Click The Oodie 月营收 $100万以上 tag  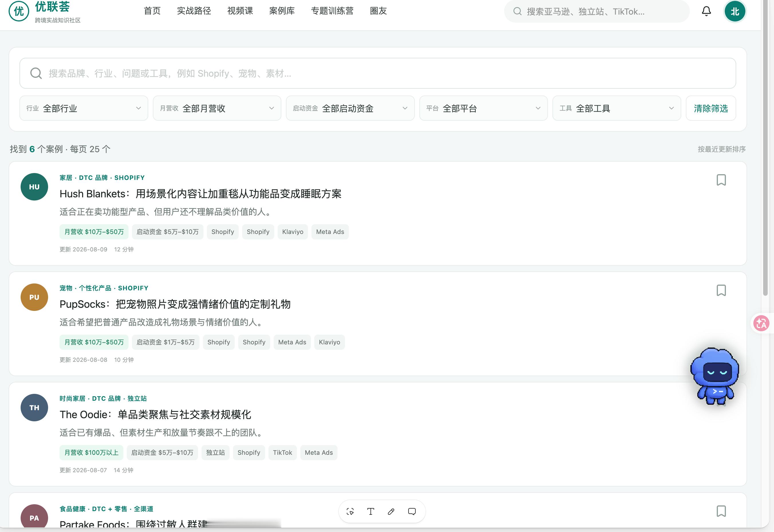coord(91,452)
